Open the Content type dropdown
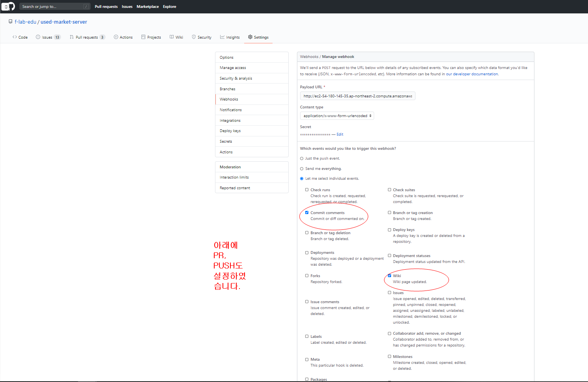 point(337,116)
